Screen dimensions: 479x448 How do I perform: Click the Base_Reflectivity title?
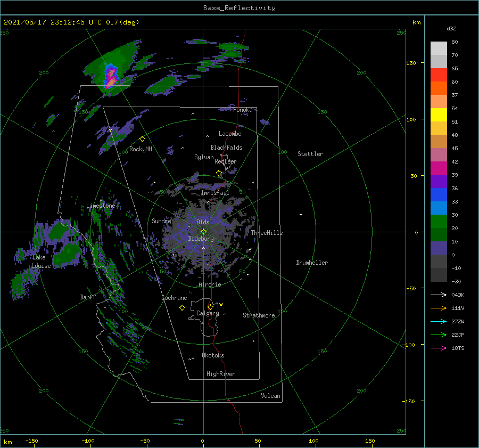point(240,8)
